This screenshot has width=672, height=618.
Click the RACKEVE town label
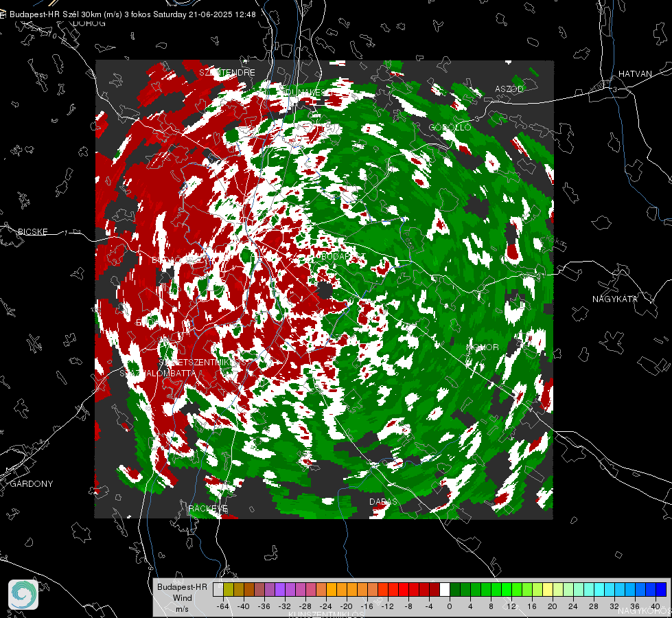coord(208,509)
